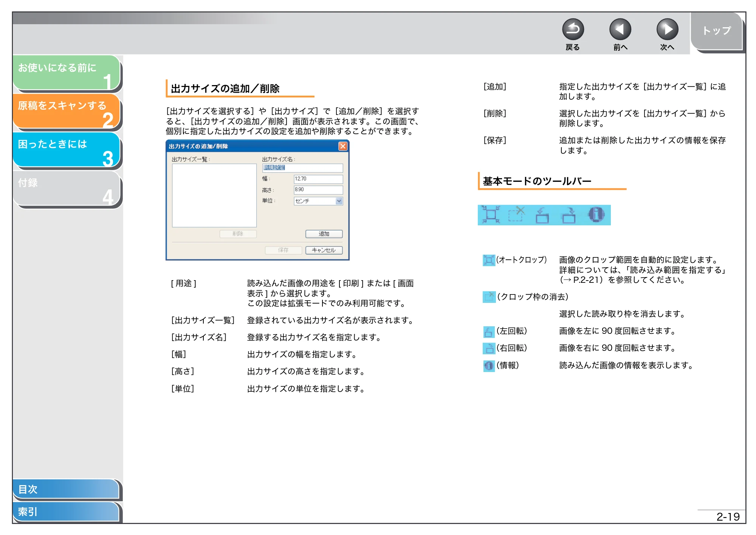756x535 pixels.
Task: Click the empty 出力サイズ一覧 list box
Action: [x=214, y=195]
